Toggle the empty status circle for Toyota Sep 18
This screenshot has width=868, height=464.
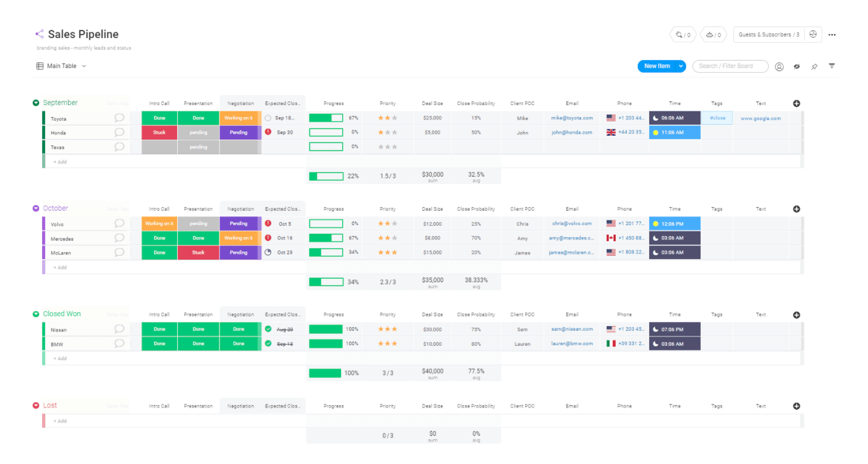(x=268, y=118)
